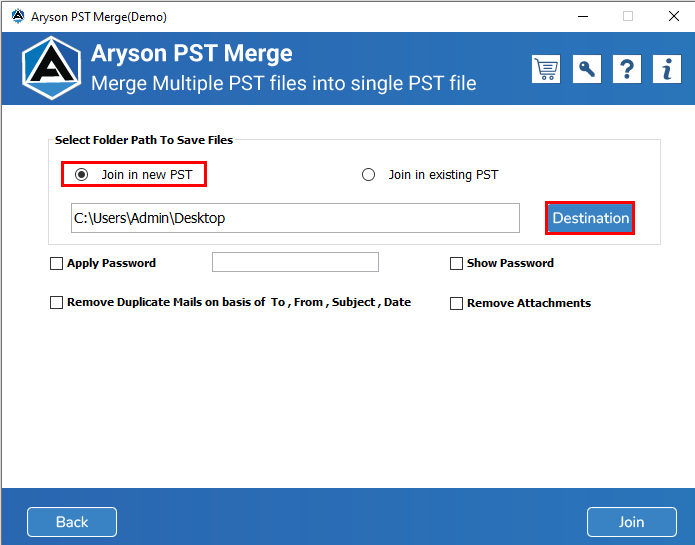Click the key activation icon
The image size is (695, 545).
click(586, 69)
